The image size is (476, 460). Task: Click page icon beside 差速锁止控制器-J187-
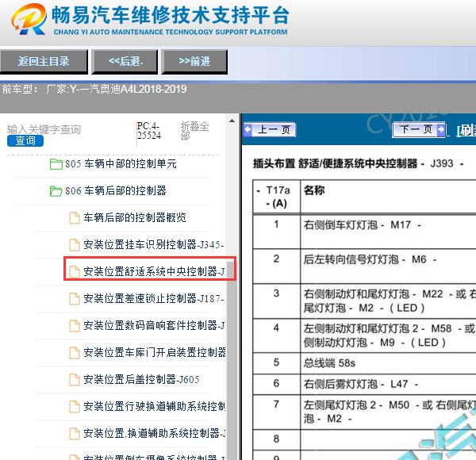coord(75,299)
